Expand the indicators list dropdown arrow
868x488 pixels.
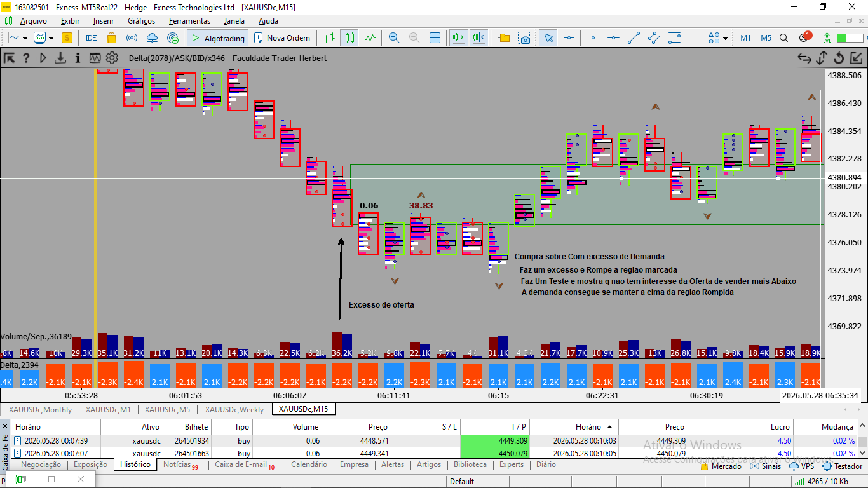click(x=51, y=38)
